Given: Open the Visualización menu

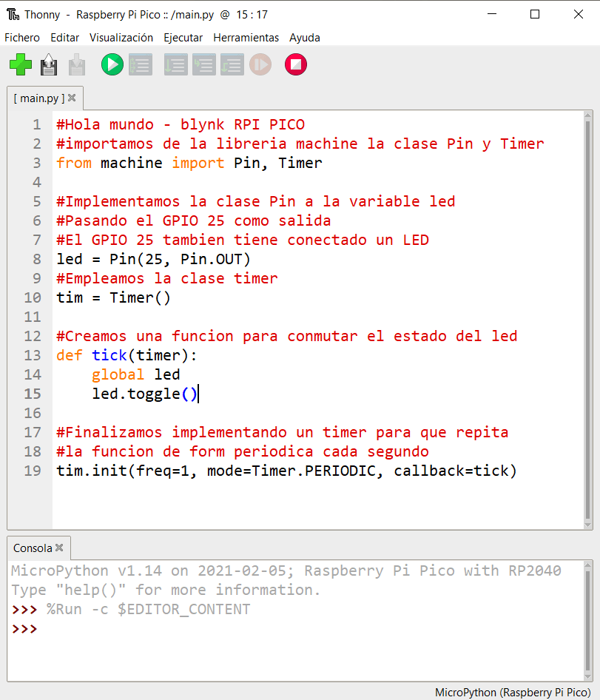Looking at the screenshot, I should 121,38.
